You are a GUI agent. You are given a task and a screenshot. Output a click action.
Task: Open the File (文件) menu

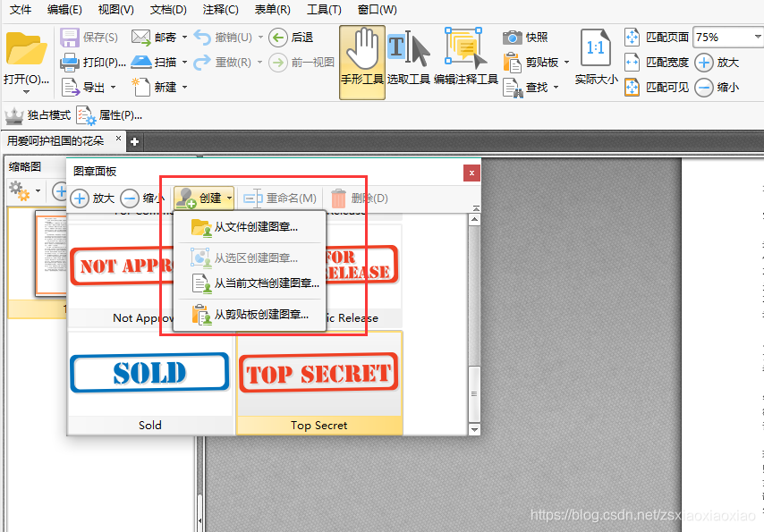point(21,9)
